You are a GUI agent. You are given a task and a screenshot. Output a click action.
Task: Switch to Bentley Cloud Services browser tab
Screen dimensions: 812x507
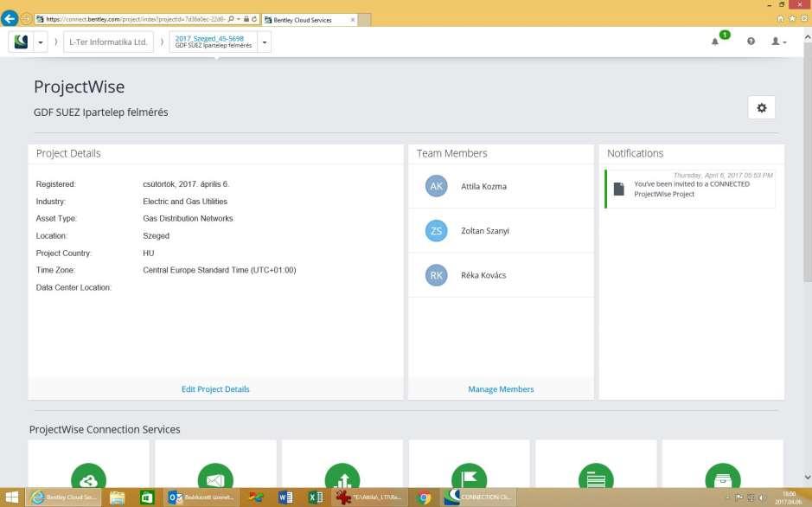point(310,20)
